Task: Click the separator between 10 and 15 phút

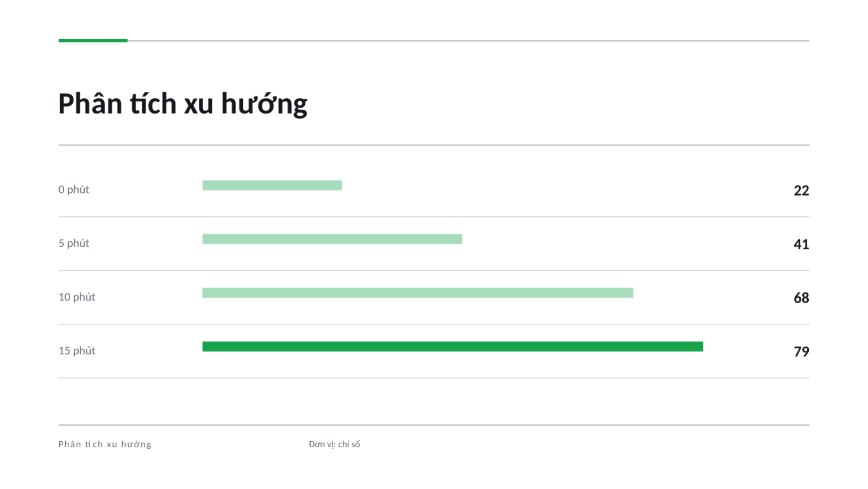Action: coord(434,324)
